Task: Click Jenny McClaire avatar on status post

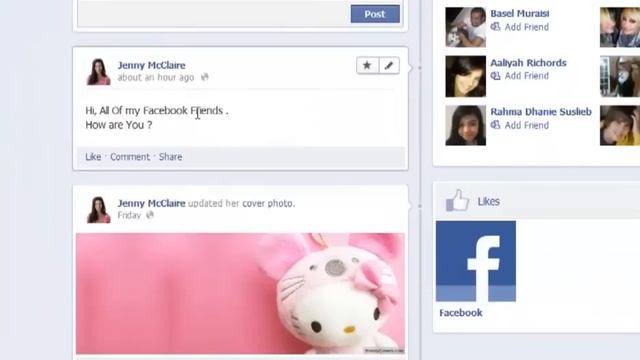Action: pyautogui.click(x=98, y=71)
